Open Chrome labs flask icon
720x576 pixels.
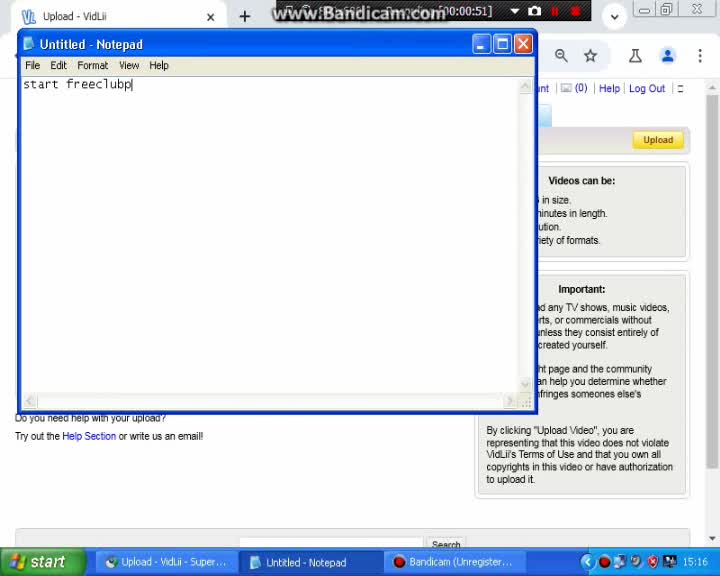636,56
